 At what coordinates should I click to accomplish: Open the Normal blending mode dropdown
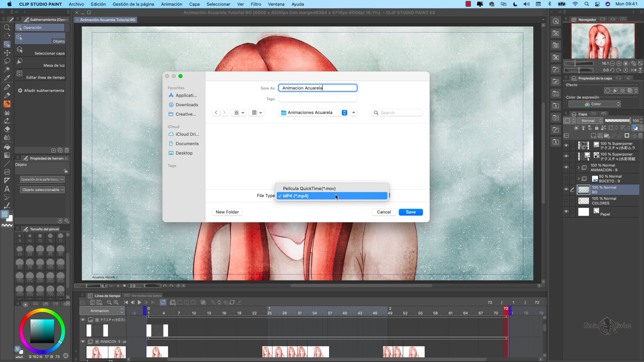click(591, 121)
